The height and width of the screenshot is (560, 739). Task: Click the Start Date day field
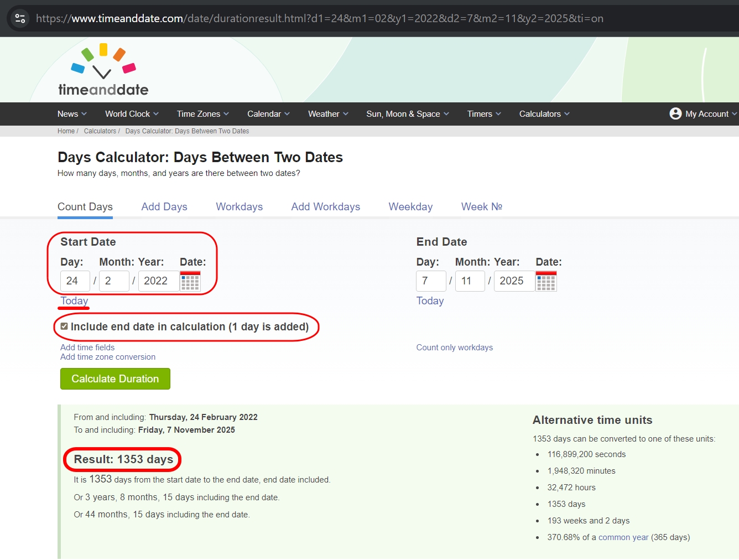click(75, 281)
